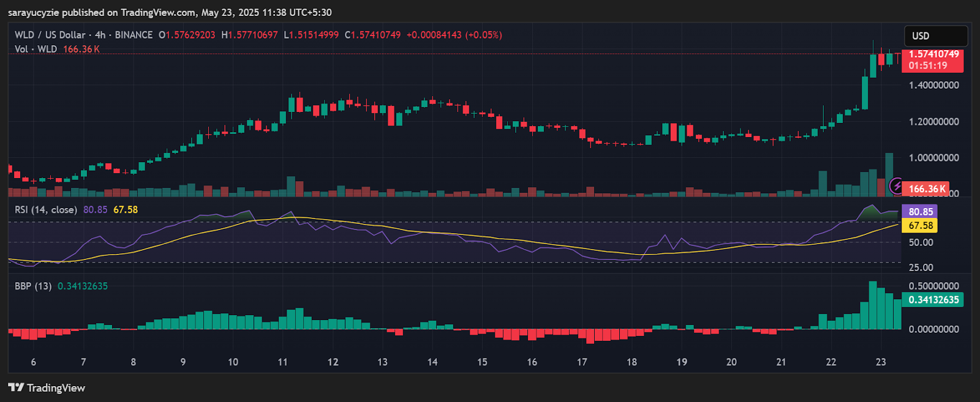Click the green BBP value label 0.34132635
This screenshot has width=980, height=402.
pyautogui.click(x=933, y=300)
